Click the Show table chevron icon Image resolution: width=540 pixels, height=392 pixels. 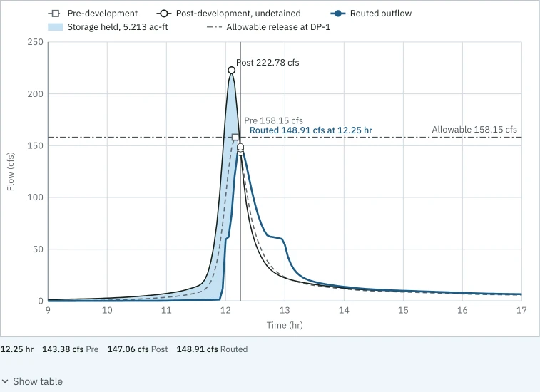(5, 381)
